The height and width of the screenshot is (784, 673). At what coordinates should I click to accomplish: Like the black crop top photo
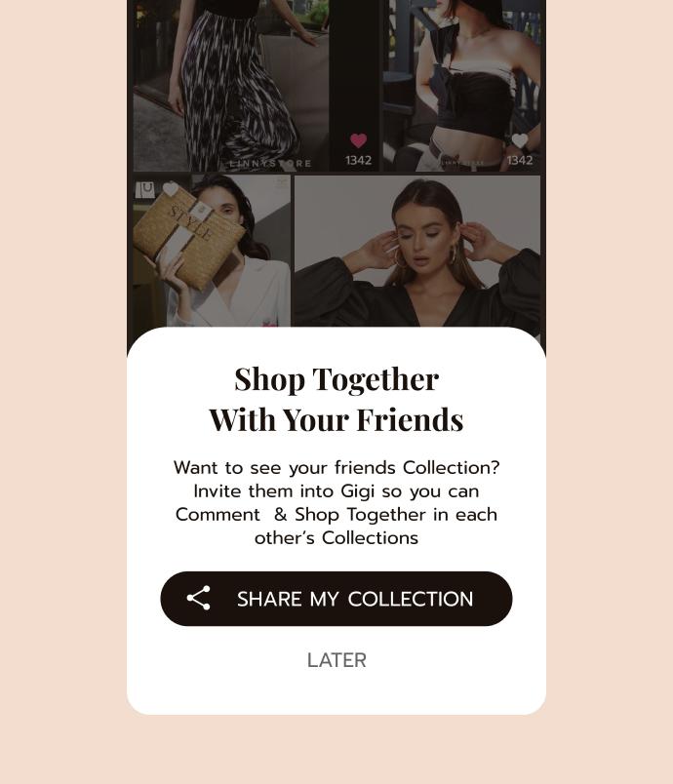coord(520,140)
